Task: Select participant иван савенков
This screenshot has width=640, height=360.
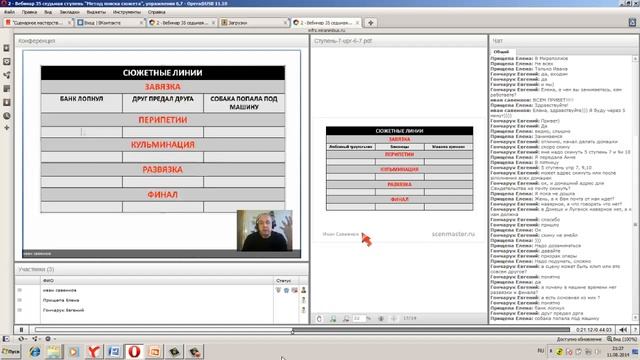Action: [60, 290]
